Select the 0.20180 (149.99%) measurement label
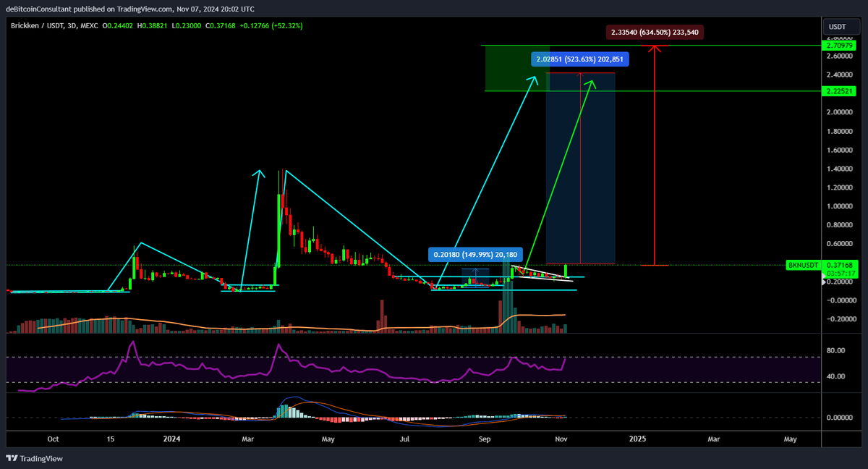Screen dimensions: 868x469 coord(475,254)
